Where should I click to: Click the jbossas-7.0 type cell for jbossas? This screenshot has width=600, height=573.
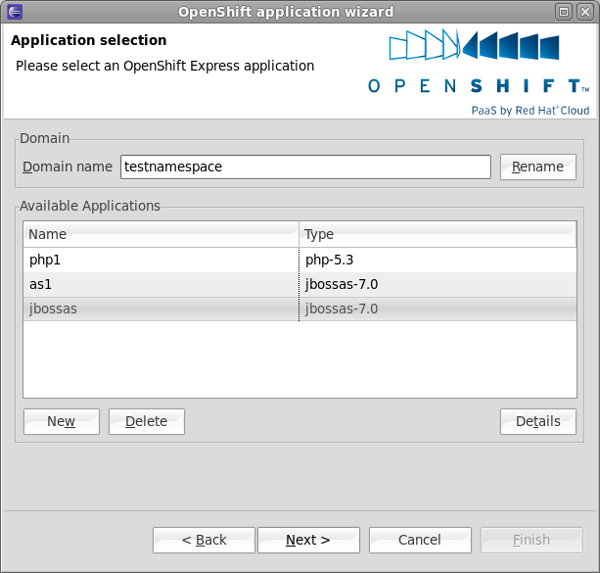tap(438, 309)
